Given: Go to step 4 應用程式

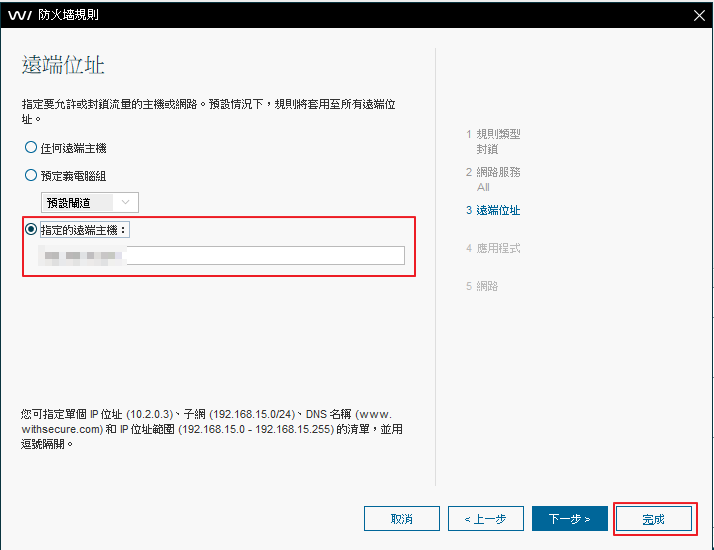Looking at the screenshot, I should (x=493, y=248).
